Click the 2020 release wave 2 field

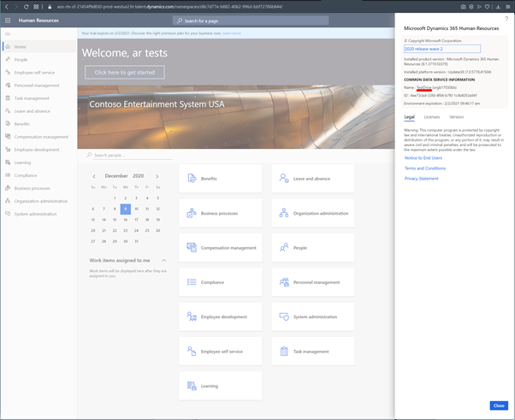click(442, 49)
